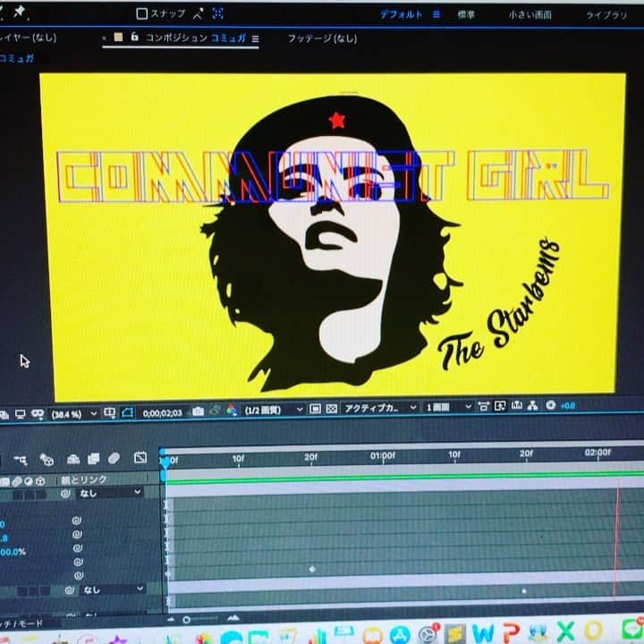Take a snapshot with the camera icon
644x644 pixels.
[198, 411]
